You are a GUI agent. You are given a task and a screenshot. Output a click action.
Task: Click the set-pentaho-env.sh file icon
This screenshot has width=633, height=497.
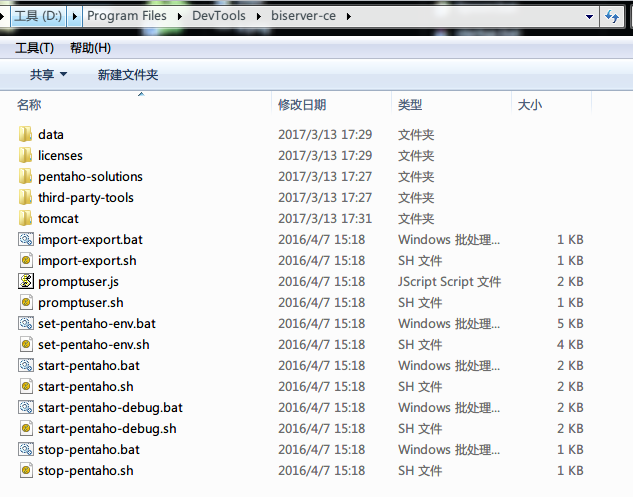[26, 344]
